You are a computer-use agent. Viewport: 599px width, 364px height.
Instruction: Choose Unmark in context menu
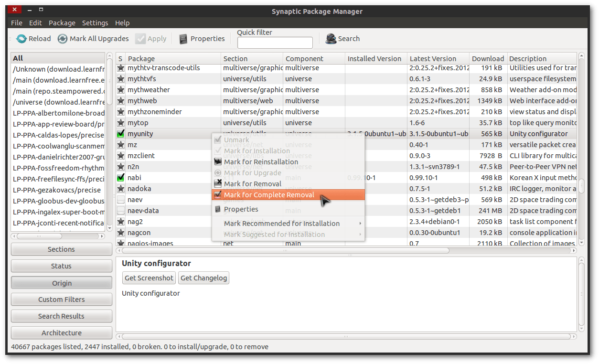tap(288, 140)
